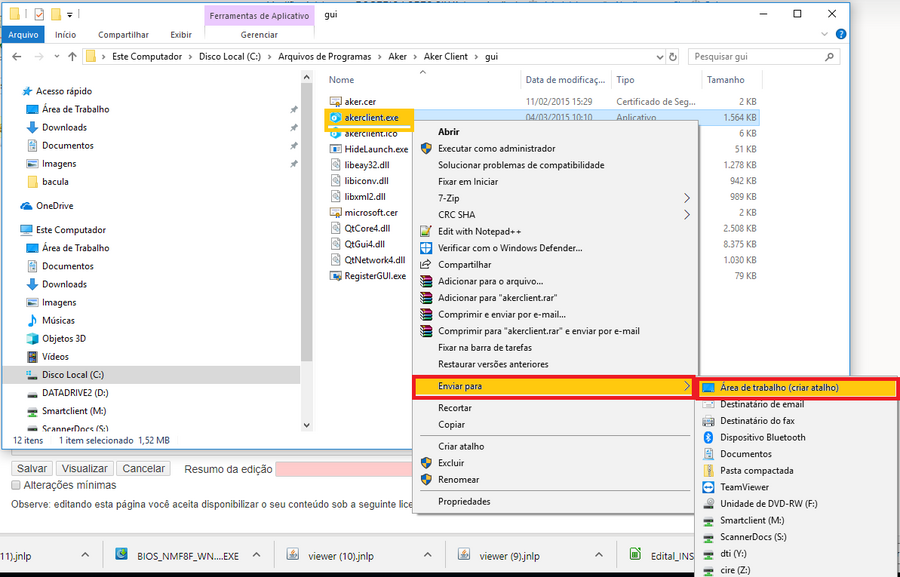Sort files by the Nome column header
Screen dimensions: 900x577
point(342,80)
